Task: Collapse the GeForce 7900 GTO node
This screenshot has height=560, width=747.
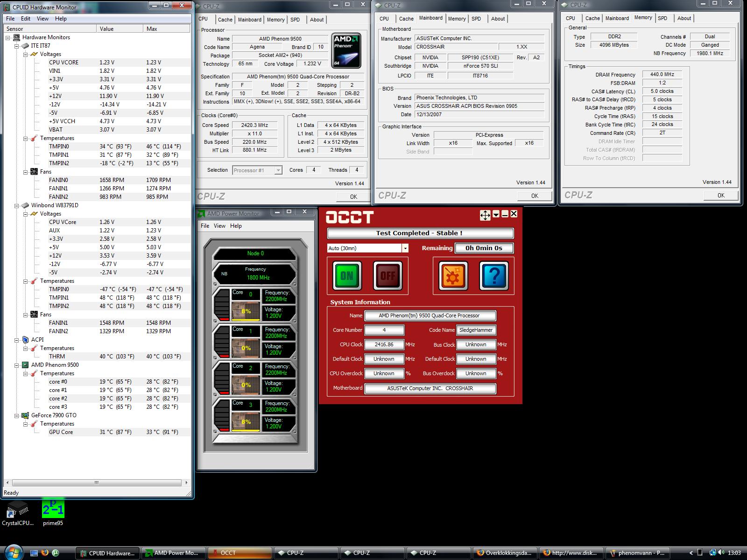Action: 17,415
